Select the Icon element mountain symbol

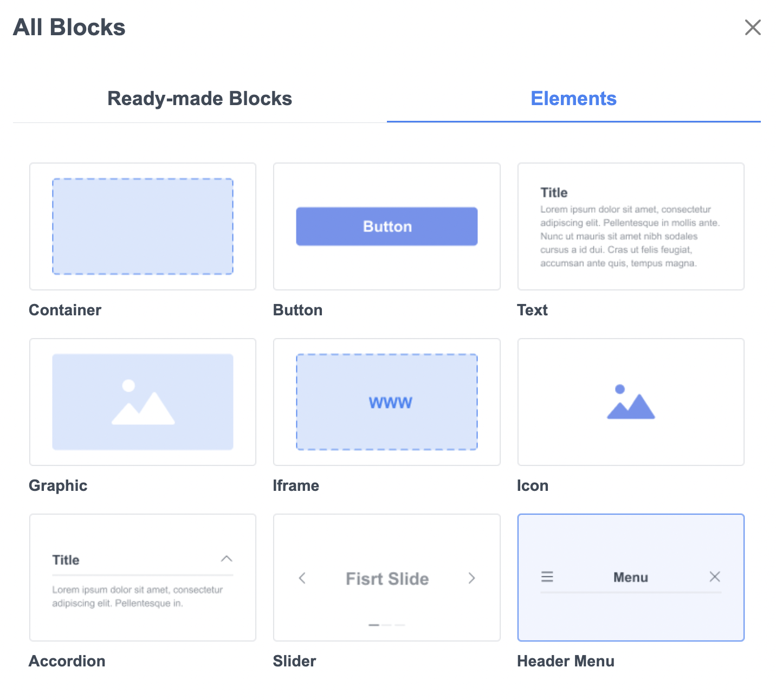(630, 403)
